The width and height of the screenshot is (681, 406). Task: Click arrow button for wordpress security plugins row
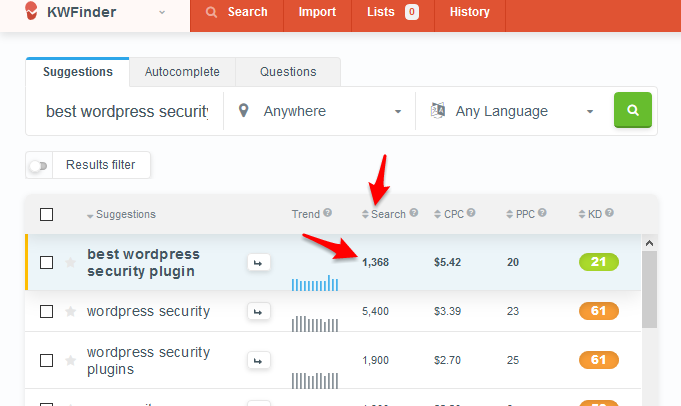[258, 360]
